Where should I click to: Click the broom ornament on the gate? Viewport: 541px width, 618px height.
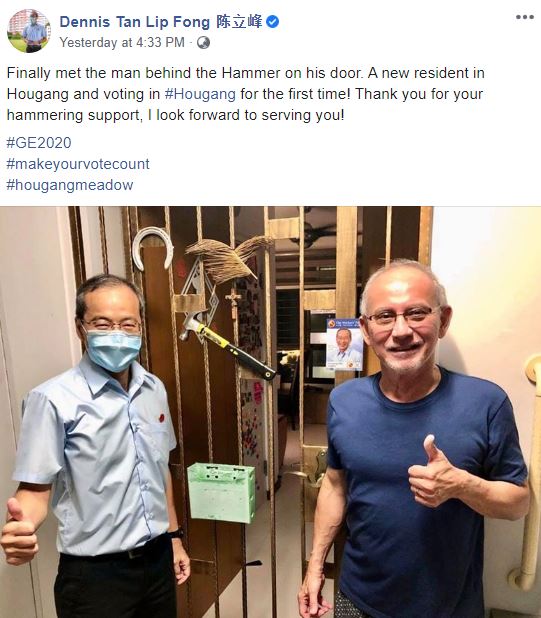click(x=227, y=258)
